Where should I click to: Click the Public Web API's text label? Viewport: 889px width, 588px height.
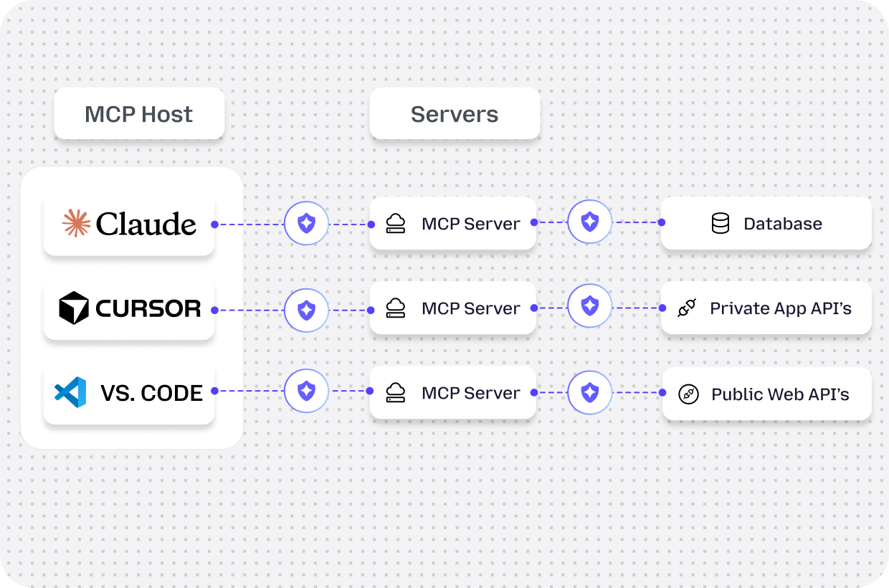tap(780, 394)
